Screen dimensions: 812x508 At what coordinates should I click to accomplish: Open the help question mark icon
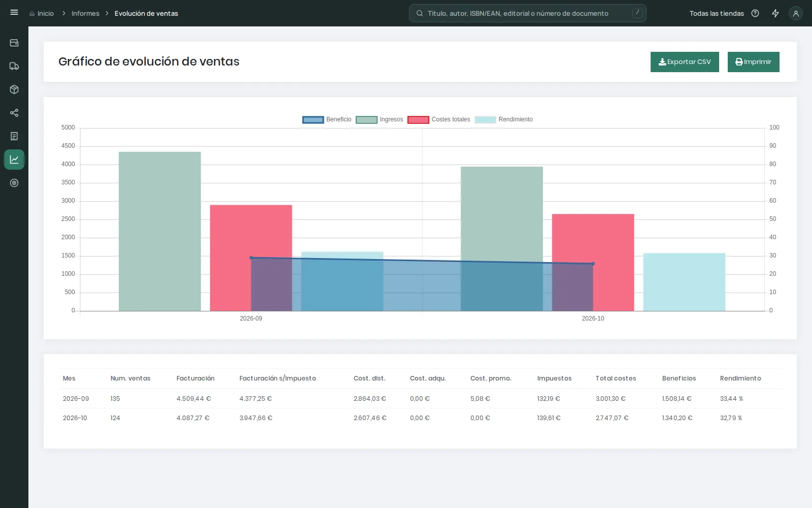[755, 13]
